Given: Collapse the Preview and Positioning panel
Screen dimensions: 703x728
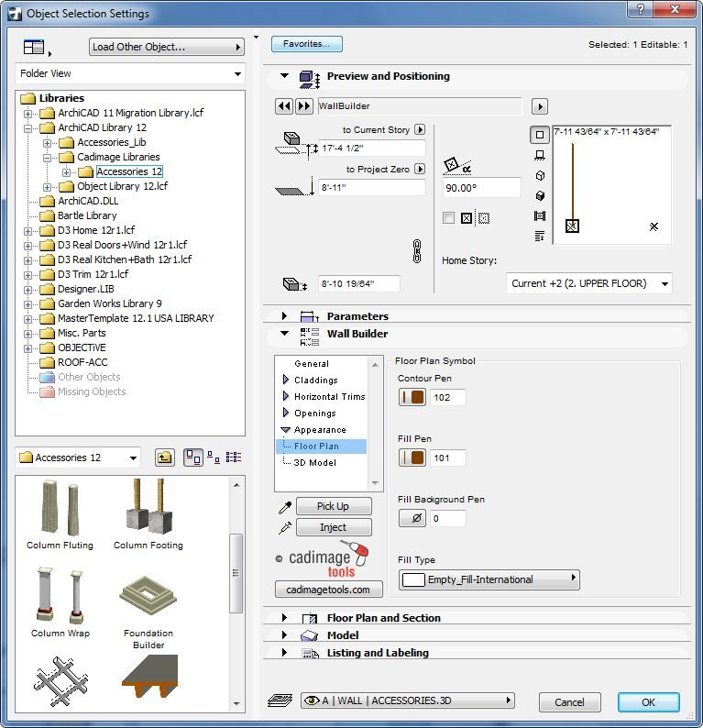Looking at the screenshot, I should coord(284,76).
